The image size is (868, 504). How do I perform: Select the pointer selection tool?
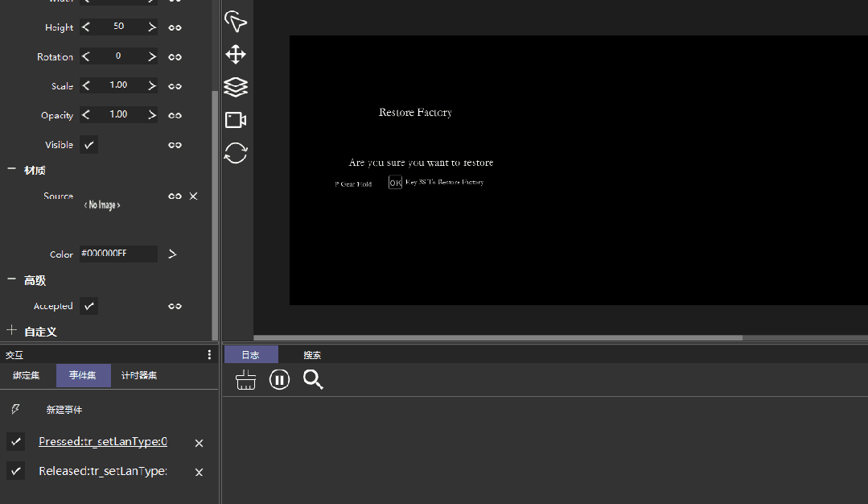coord(235,22)
